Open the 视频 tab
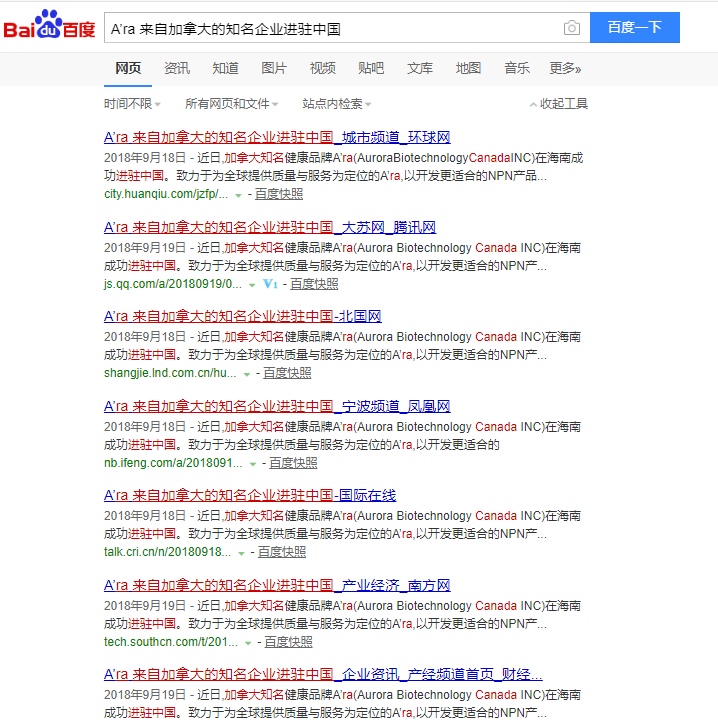 coord(322,68)
